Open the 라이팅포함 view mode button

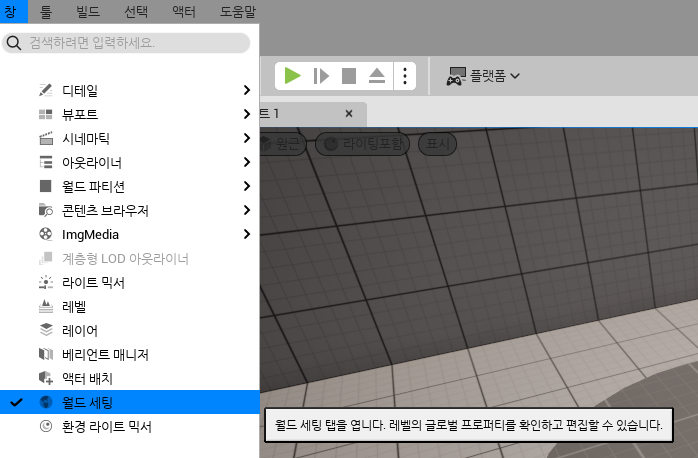coord(362,144)
